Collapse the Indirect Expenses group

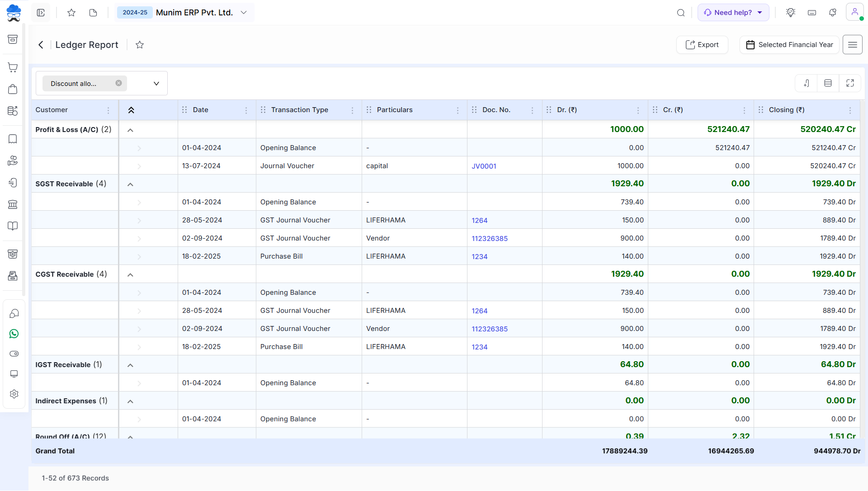(130, 401)
